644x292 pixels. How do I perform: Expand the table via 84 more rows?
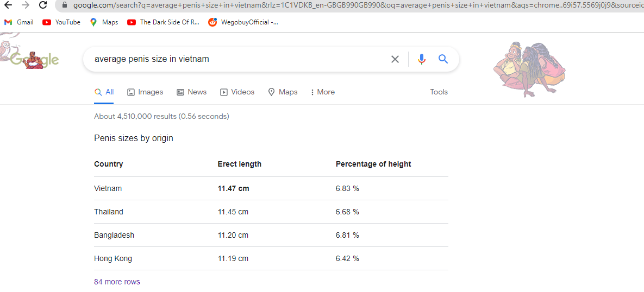point(117,282)
